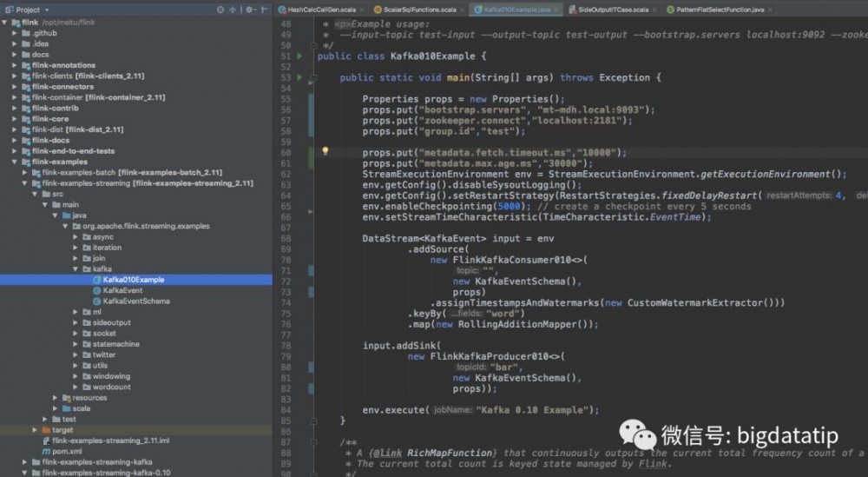The height and width of the screenshot is (477, 868).
Task: Click the orange target folder icon
Action: [x=47, y=430]
